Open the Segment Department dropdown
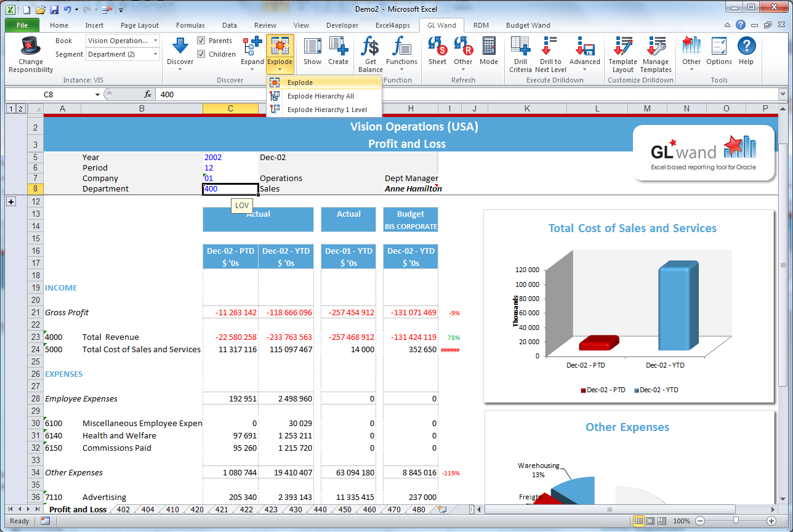 click(155, 54)
